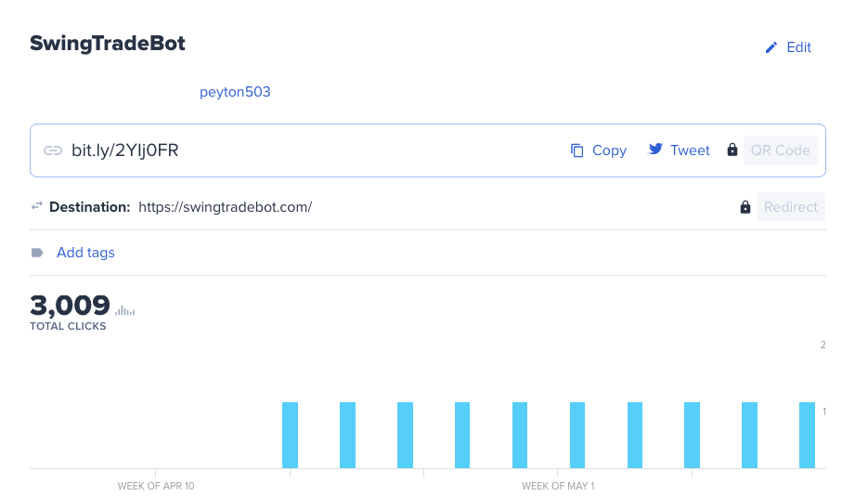Open the locked QR Code button
The width and height of the screenshot is (868, 496).
780,150
